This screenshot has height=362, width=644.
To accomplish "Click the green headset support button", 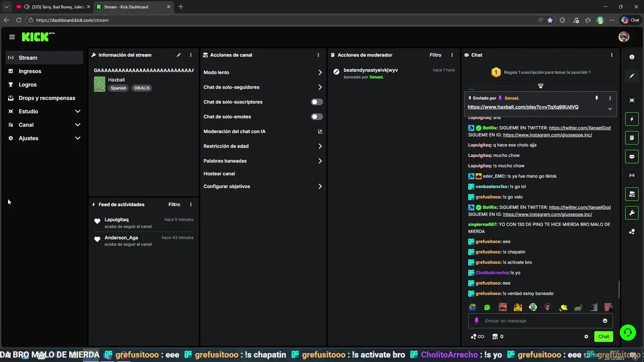I will (x=627, y=332).
